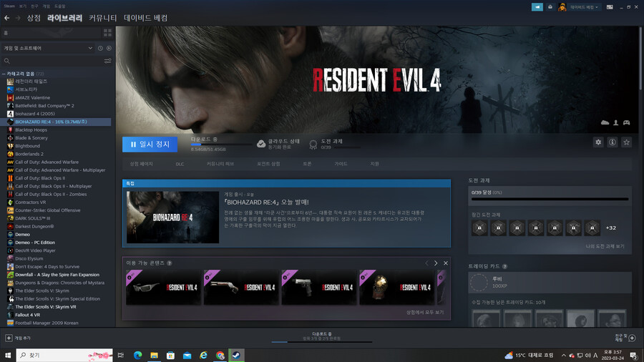Close the 이용 가능 콘텐츠 panel
644x362 pixels.
tap(446, 263)
